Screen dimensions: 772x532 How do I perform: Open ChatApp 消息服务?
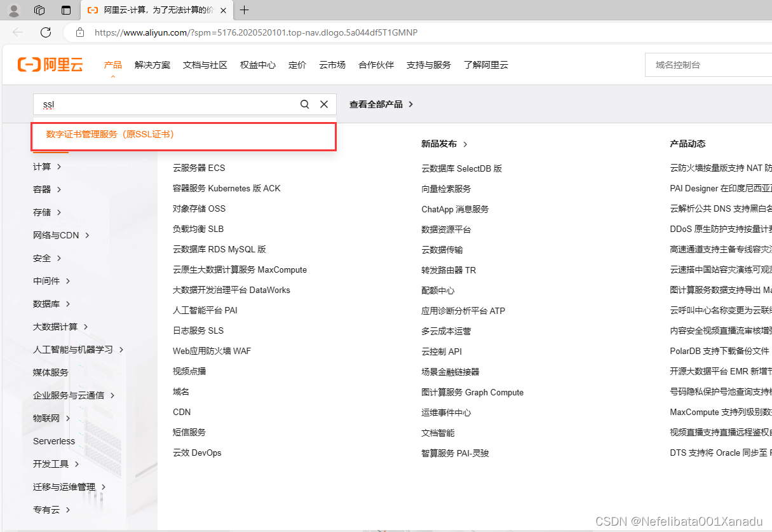point(455,209)
